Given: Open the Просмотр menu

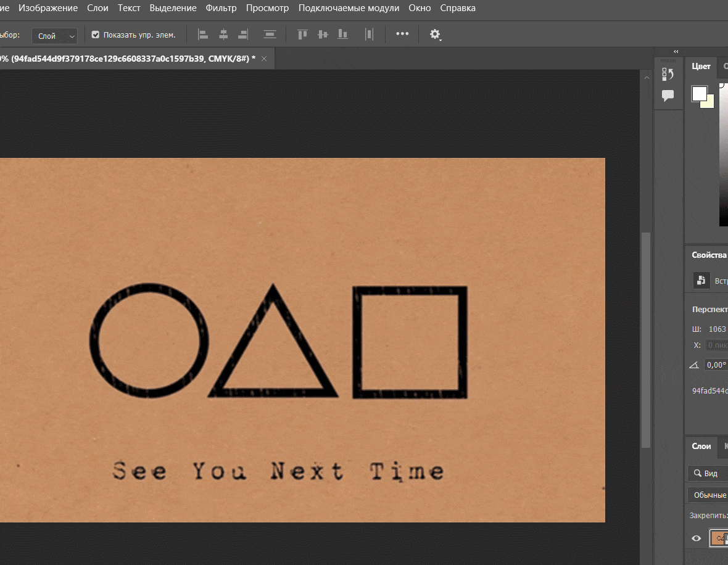Looking at the screenshot, I should (267, 8).
